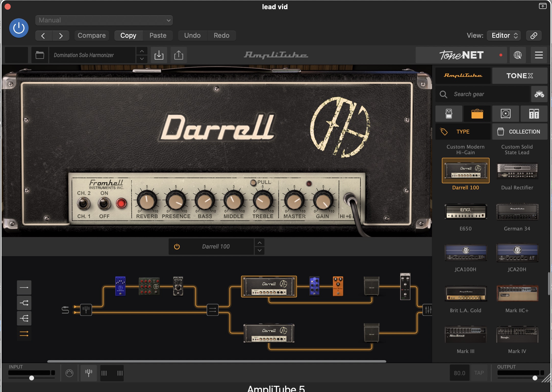
Task: Click the OUTPUT level slider handle
Action: [x=535, y=378]
